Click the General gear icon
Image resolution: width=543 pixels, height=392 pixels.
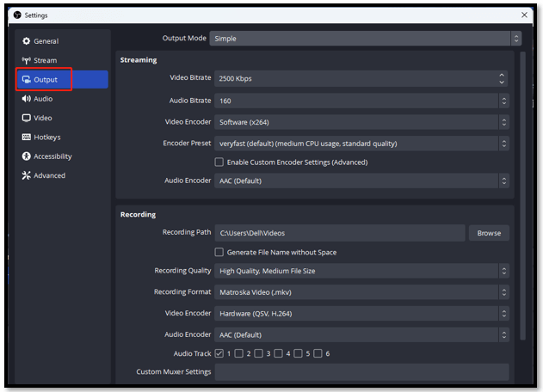pyautogui.click(x=27, y=41)
